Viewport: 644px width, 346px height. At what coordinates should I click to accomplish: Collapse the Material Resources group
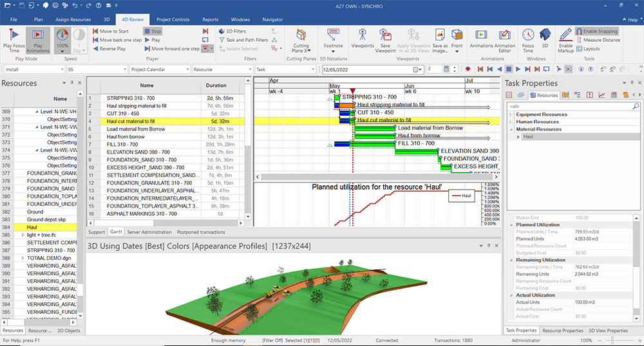coord(511,129)
